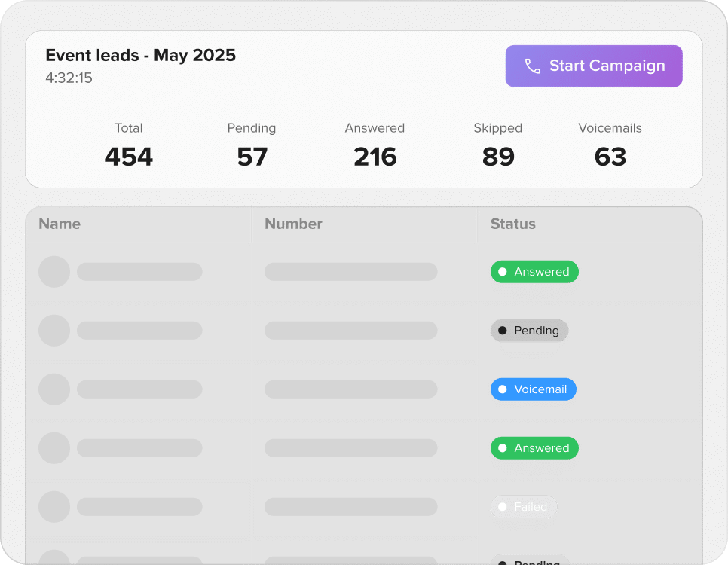The height and width of the screenshot is (565, 728).
Task: Click the partially visible Pending badge at bottom
Action: click(x=529, y=560)
